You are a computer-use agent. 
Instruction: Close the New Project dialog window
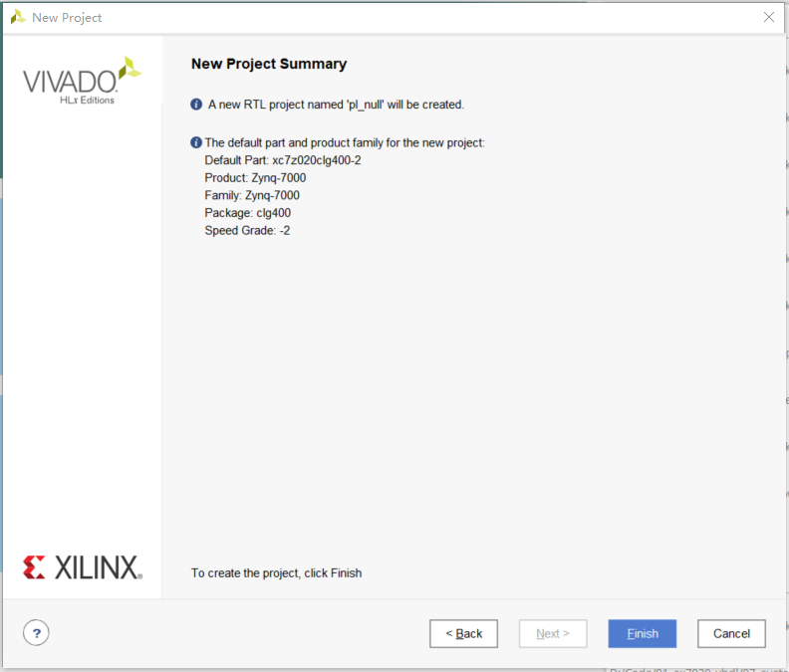pyautogui.click(x=768, y=17)
